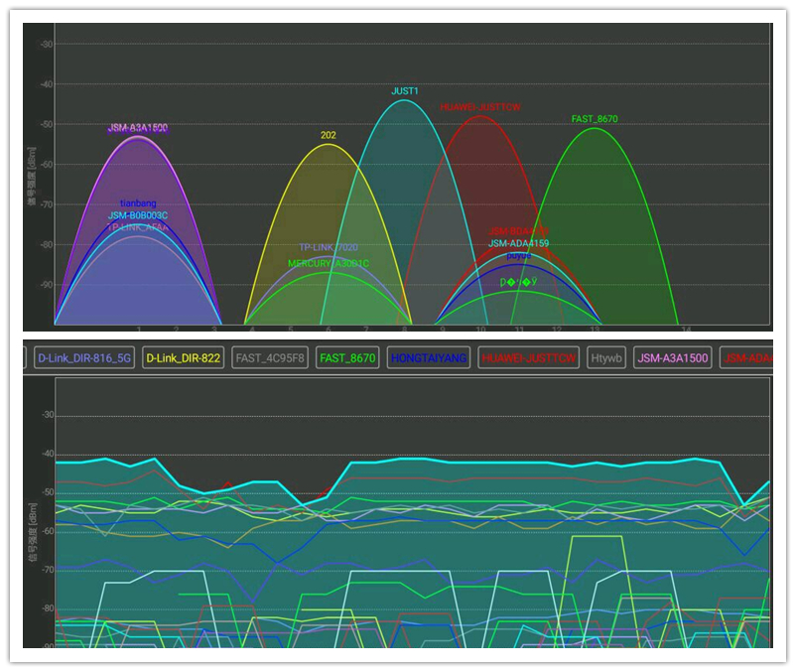Toggle the green FAST_8670 legend chip

[348, 358]
